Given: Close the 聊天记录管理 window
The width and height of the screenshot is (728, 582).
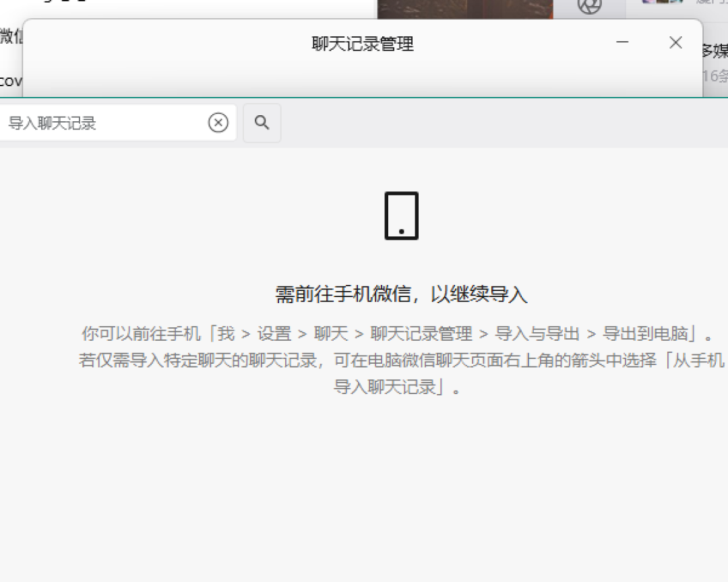Looking at the screenshot, I should pos(675,42).
